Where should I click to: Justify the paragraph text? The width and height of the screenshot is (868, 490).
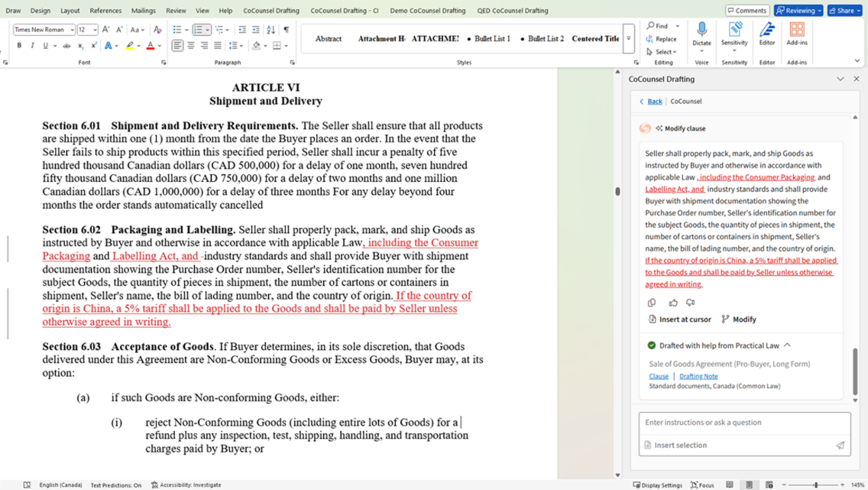[x=218, y=45]
